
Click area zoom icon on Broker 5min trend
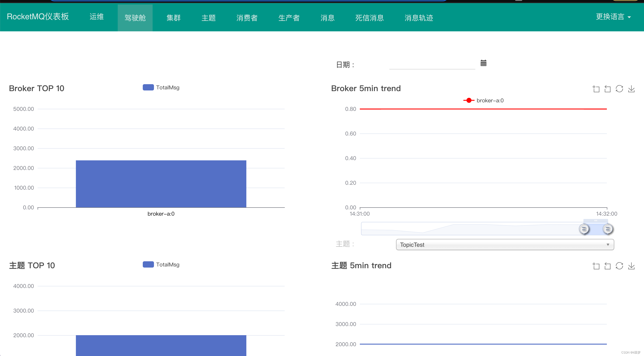pos(596,89)
